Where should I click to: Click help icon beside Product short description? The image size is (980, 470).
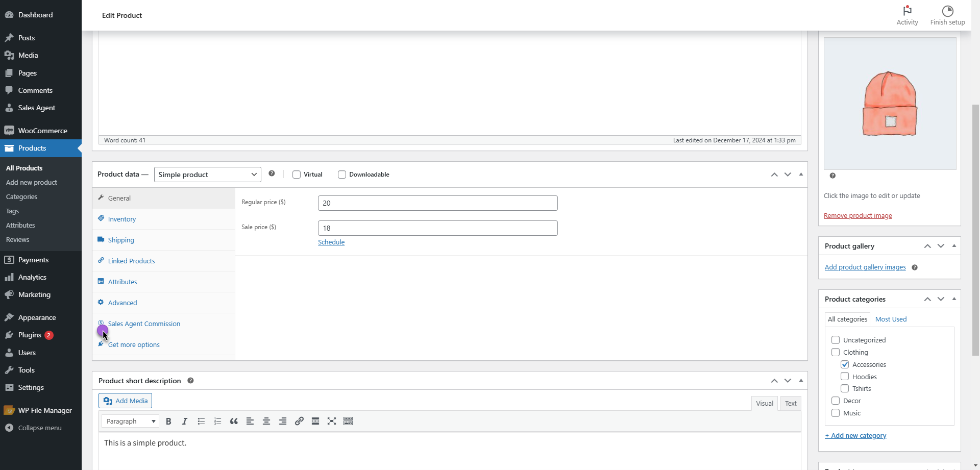pyautogui.click(x=190, y=381)
